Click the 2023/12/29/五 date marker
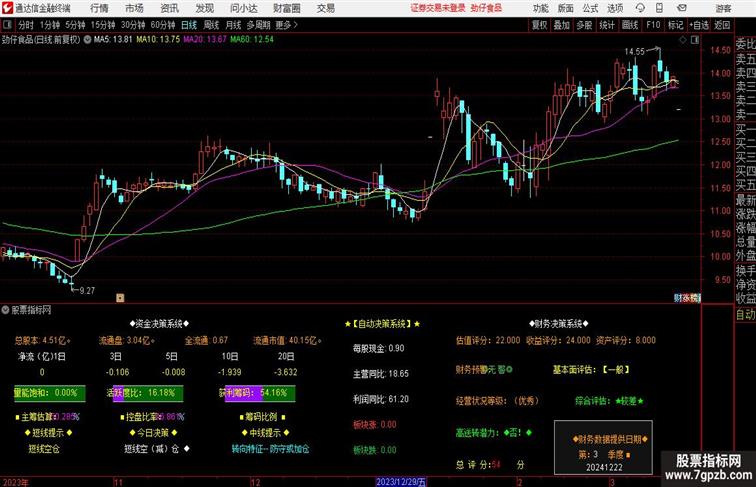Viewport: 756px width, 487px height. tap(401, 482)
